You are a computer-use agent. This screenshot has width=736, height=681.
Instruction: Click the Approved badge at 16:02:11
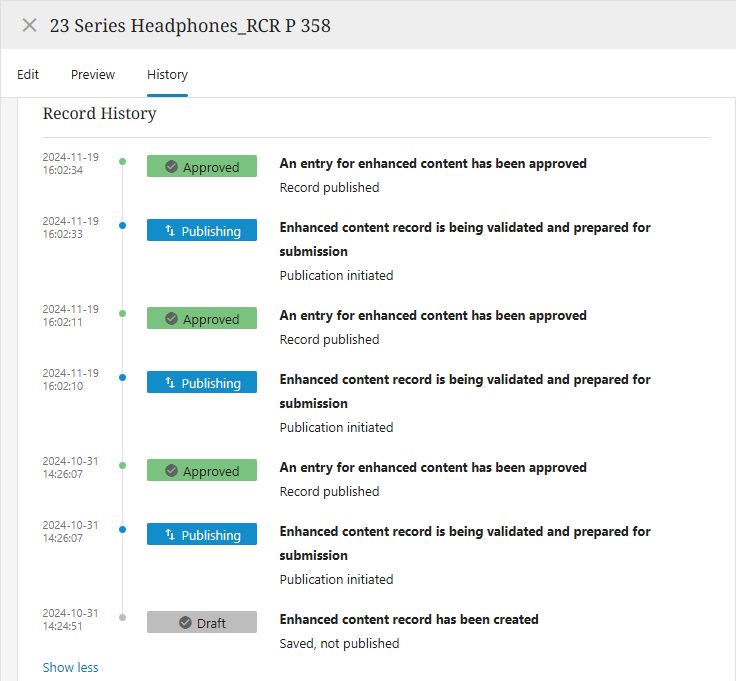tap(201, 319)
